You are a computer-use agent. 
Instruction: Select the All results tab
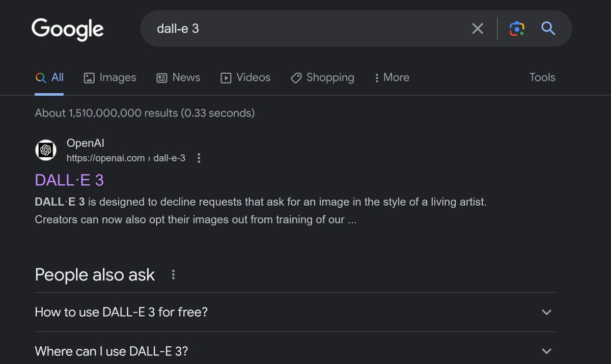49,77
